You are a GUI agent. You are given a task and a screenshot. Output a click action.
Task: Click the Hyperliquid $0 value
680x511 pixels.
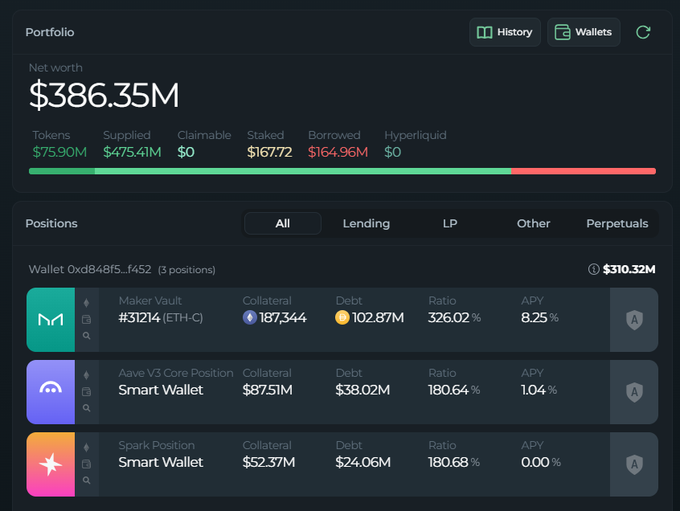pos(392,152)
